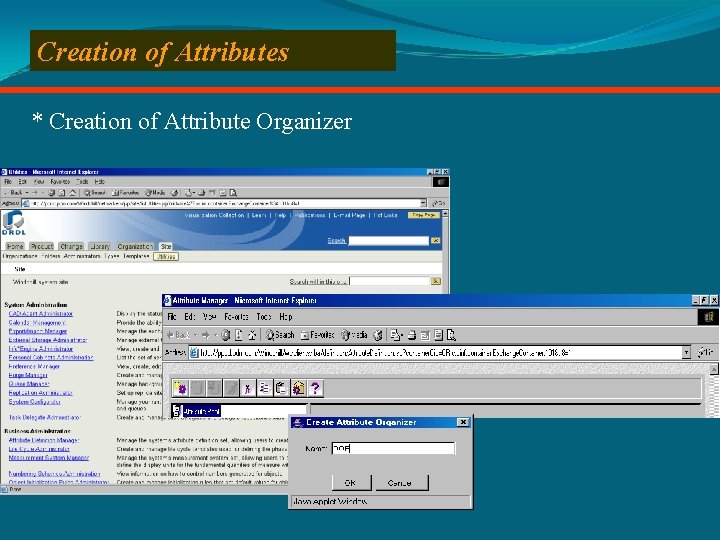Select the highlighted root node in the Attribute Manager tree

pyautogui.click(x=201, y=411)
